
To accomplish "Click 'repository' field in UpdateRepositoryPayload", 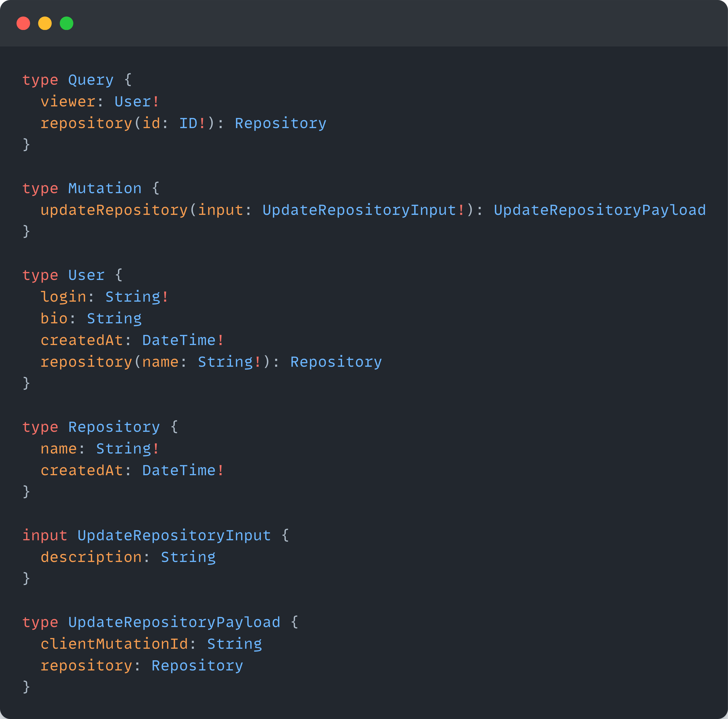I will click(x=86, y=666).
